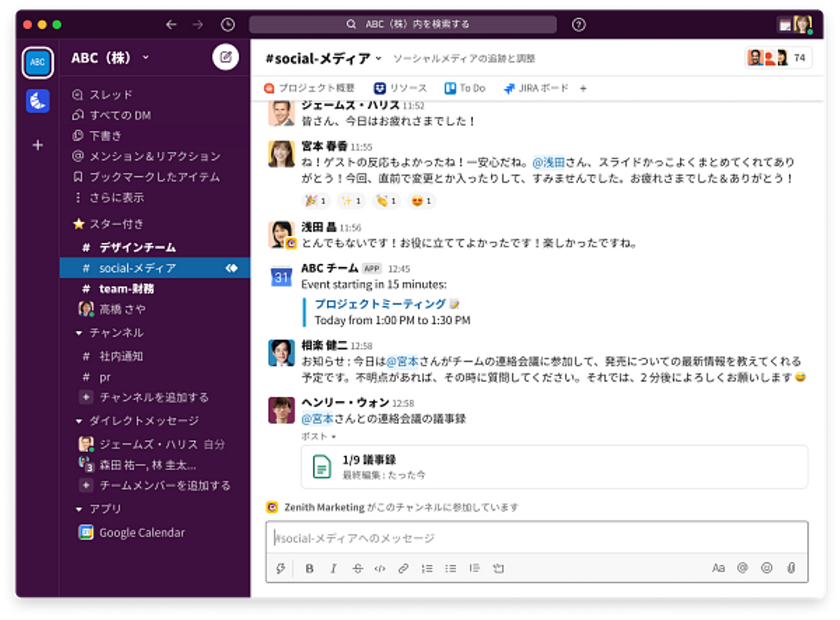Open the emoji picker in composer
The height and width of the screenshot is (620, 840).
point(766,568)
